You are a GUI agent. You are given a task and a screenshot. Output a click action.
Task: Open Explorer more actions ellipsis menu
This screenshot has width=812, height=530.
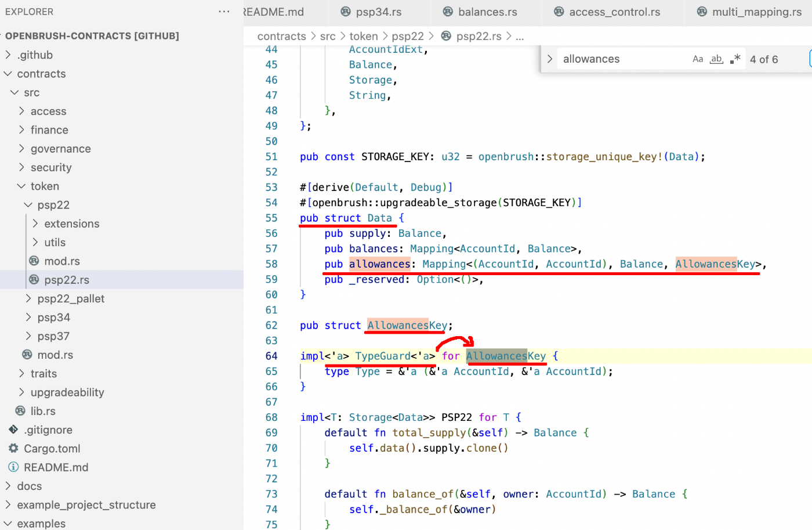click(x=224, y=12)
